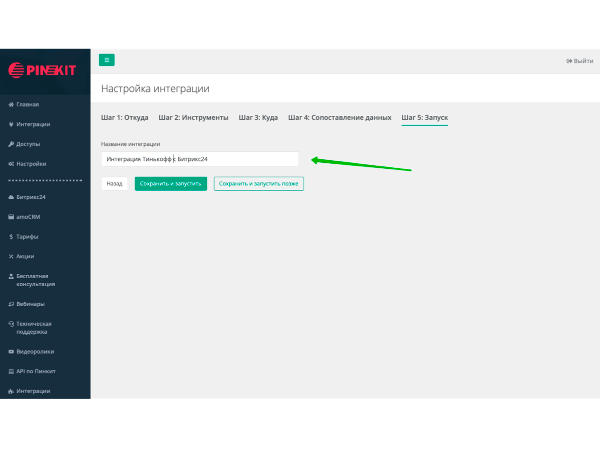Viewport: 600px width, 450px height.
Task: Open Бесплатная консультация in the sidebar
Action: coord(40,280)
